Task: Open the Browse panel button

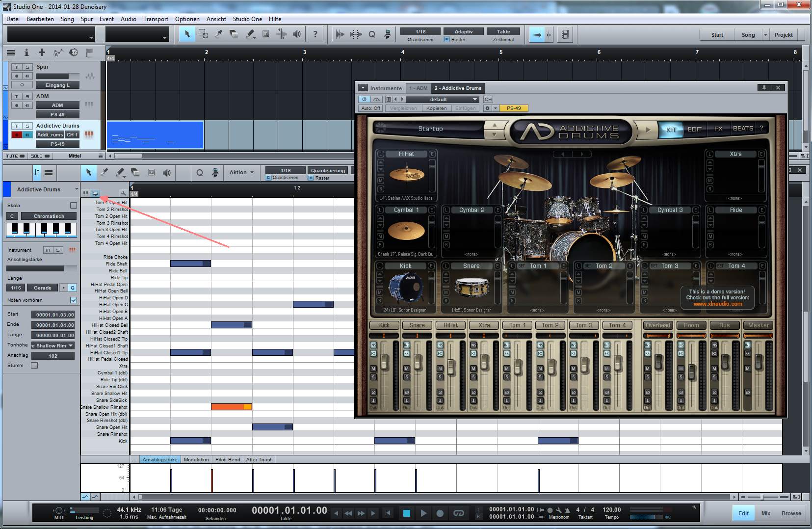Action: pos(791,513)
